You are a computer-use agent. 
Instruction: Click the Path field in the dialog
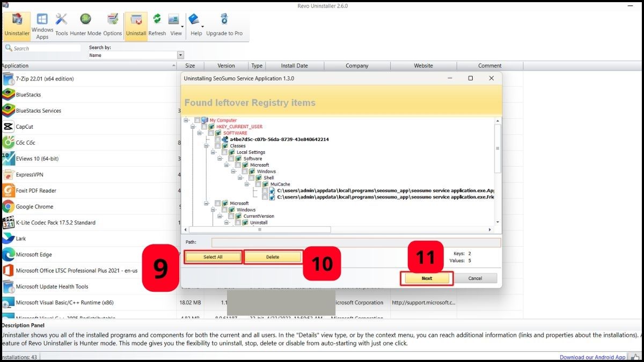point(356,242)
